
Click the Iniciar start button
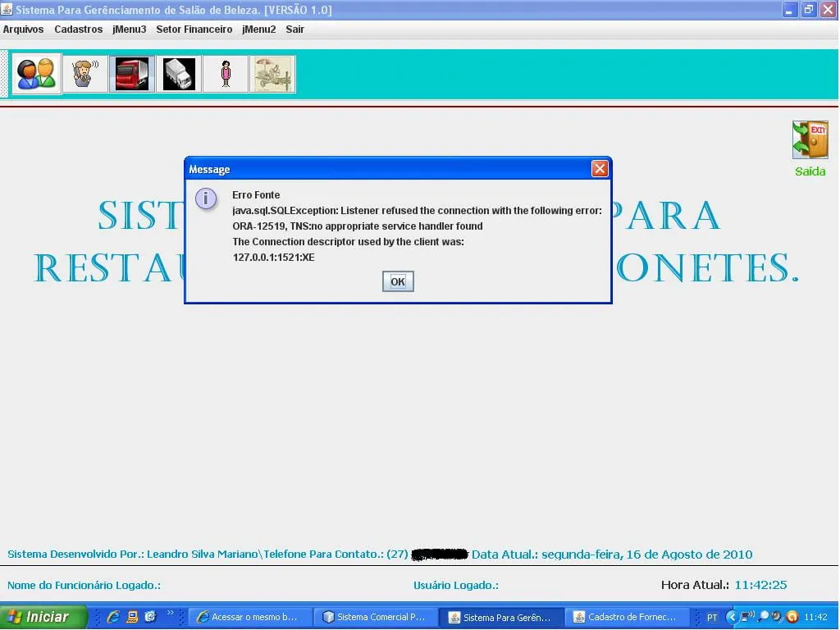(43, 617)
